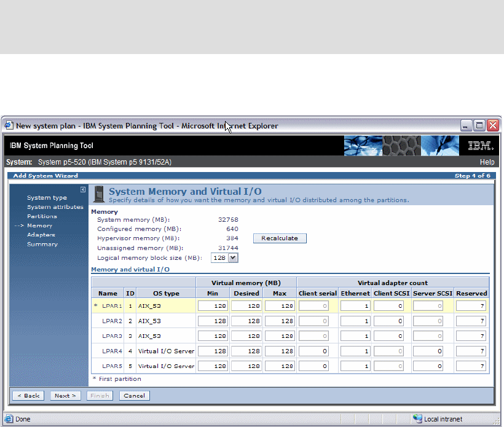The height and width of the screenshot is (427, 504).
Task: Click the Step 4 of 6 label
Action: [x=472, y=176]
